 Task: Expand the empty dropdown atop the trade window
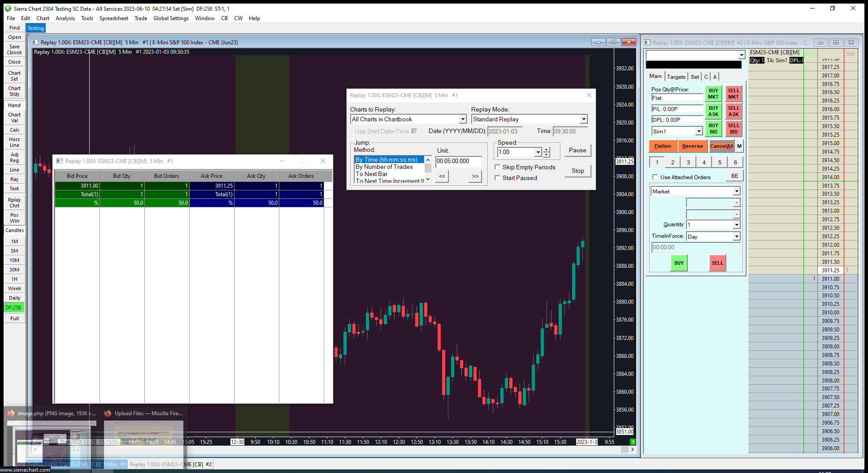[x=742, y=55]
